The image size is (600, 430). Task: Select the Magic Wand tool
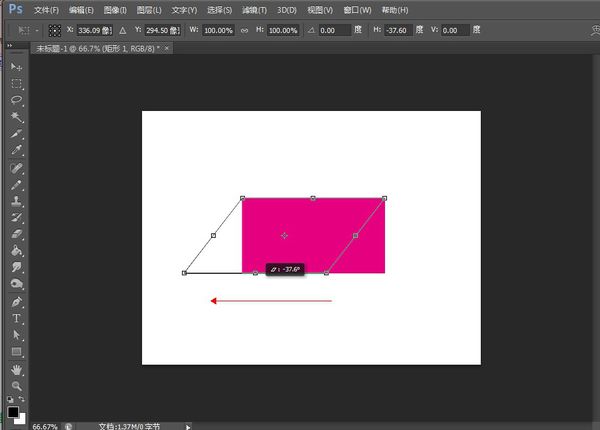(x=17, y=117)
